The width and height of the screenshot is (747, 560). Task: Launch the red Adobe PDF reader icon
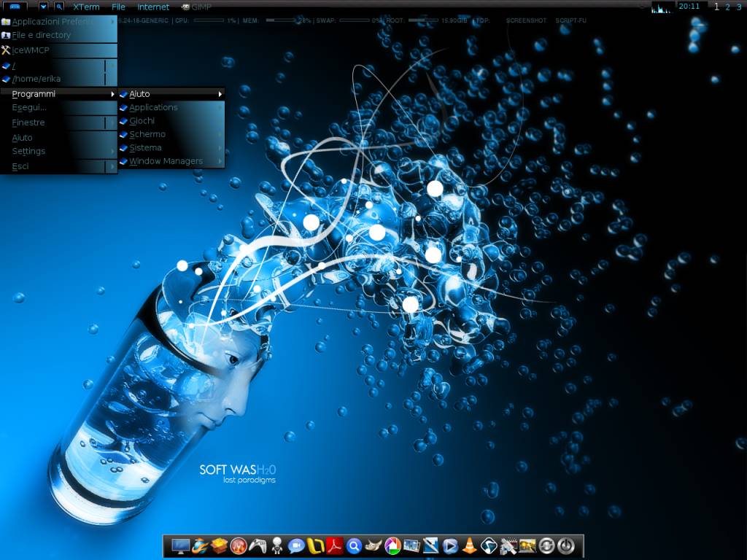click(x=334, y=545)
